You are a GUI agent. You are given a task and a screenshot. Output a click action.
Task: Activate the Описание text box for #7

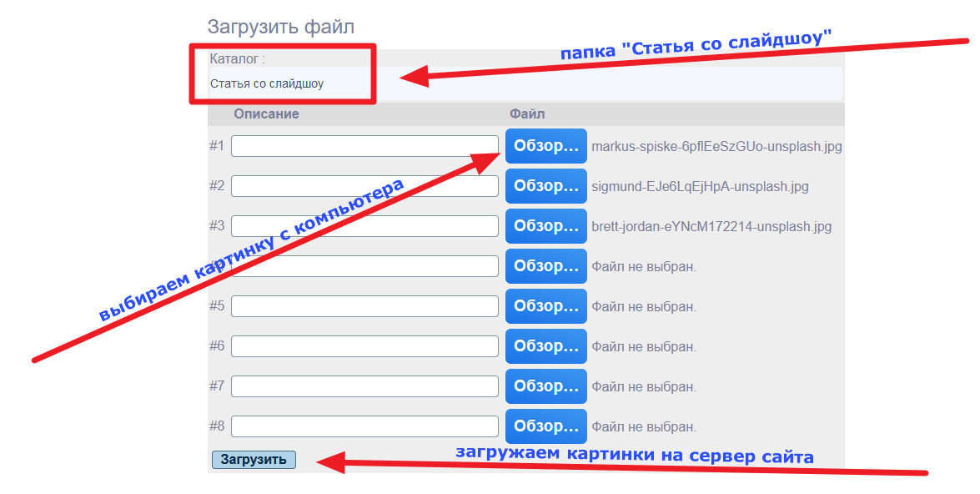click(x=364, y=386)
